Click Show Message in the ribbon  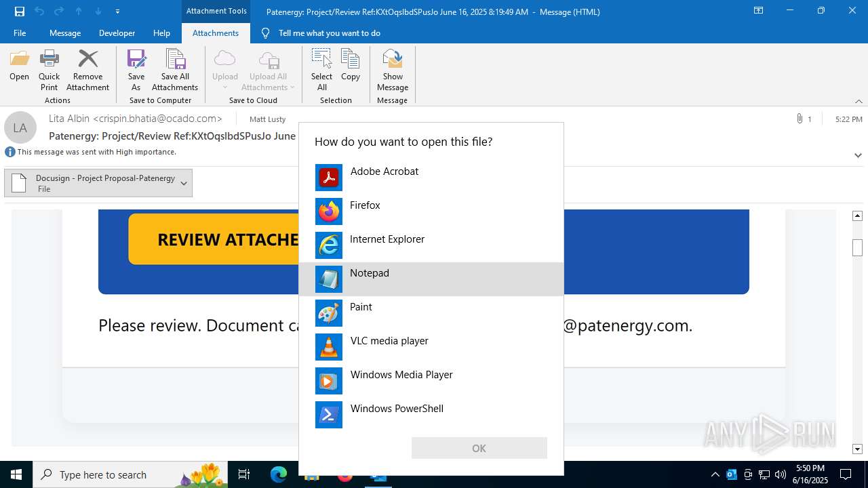click(393, 70)
